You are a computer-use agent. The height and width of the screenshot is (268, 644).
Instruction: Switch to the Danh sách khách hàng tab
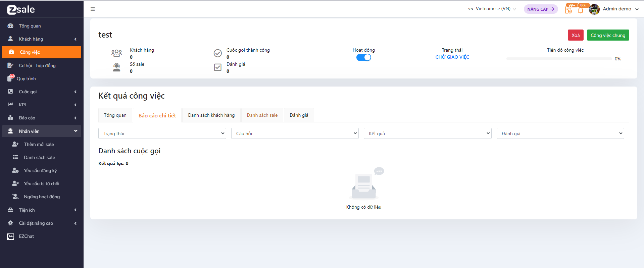tap(211, 115)
